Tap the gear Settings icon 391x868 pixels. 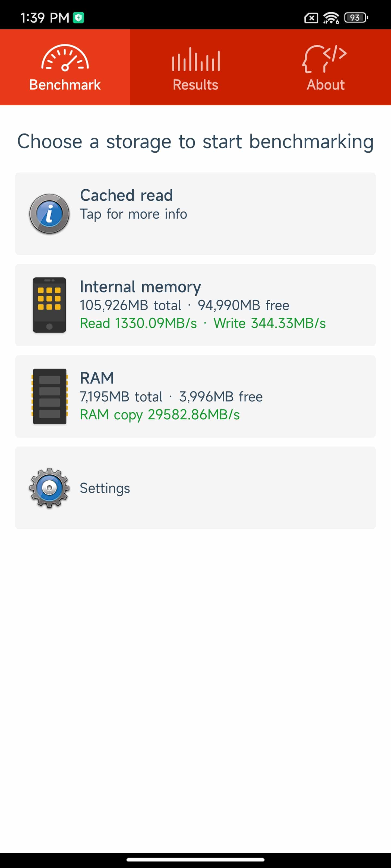click(49, 488)
